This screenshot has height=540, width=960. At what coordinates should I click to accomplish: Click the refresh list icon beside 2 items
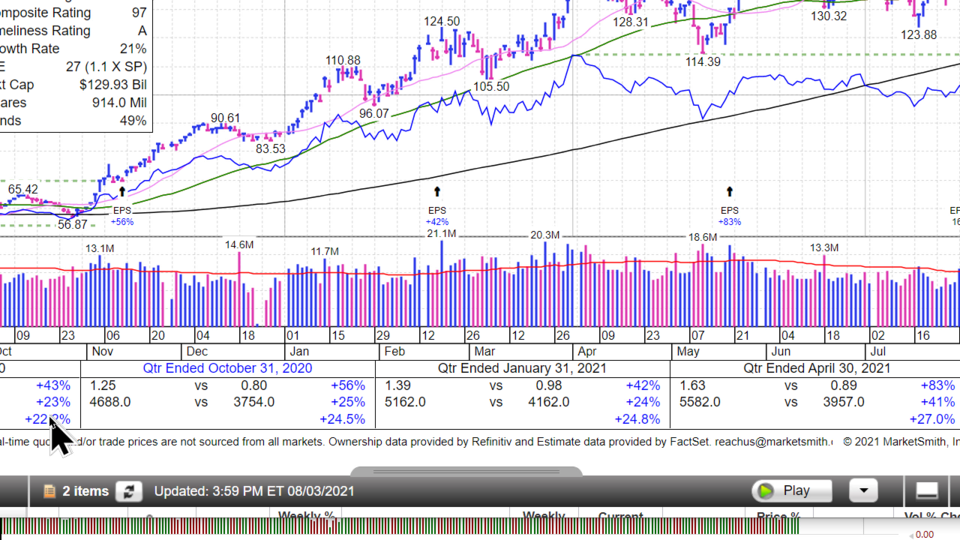pyautogui.click(x=128, y=491)
